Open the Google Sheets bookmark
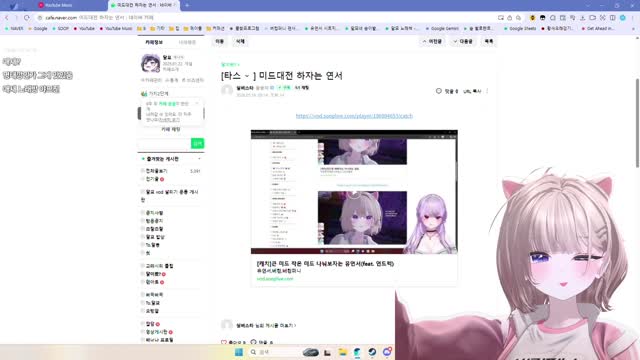640x360 pixels. point(520,29)
